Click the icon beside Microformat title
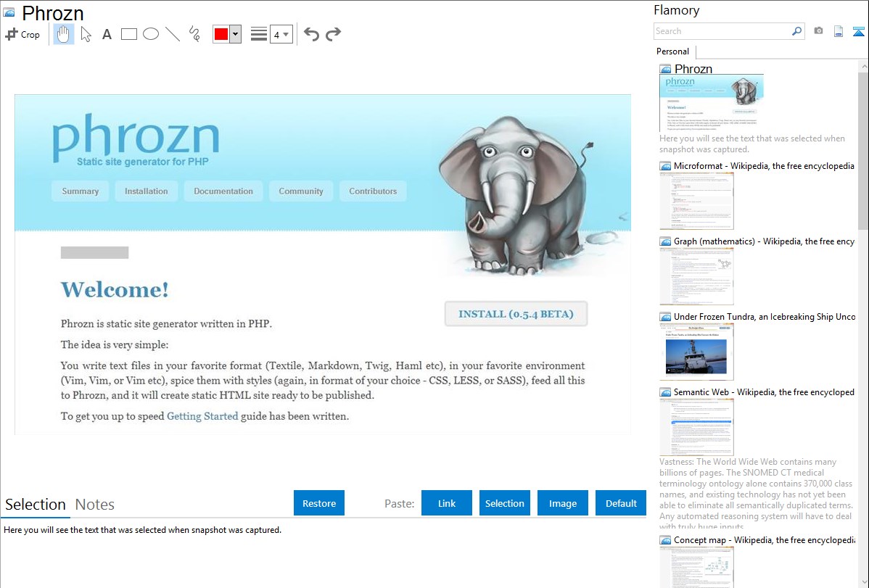 tap(666, 166)
